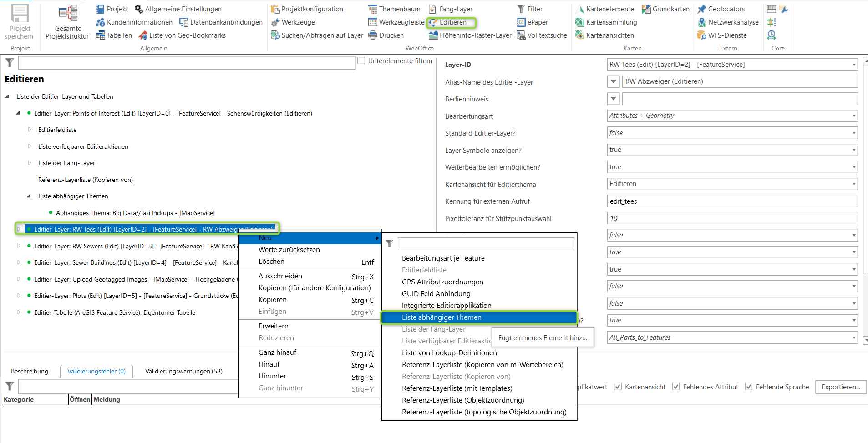
Task: Select Werte zurücksetzen in context menu
Action: (x=289, y=250)
